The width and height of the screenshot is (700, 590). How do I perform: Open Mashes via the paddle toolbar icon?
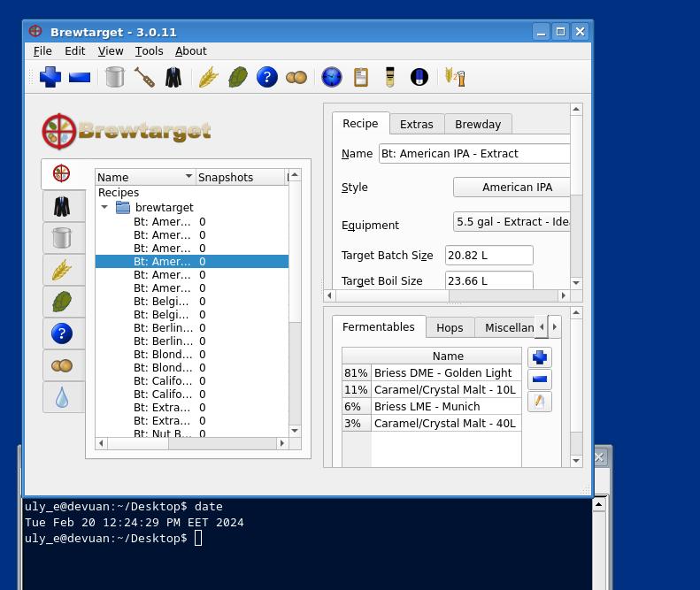[x=144, y=77]
